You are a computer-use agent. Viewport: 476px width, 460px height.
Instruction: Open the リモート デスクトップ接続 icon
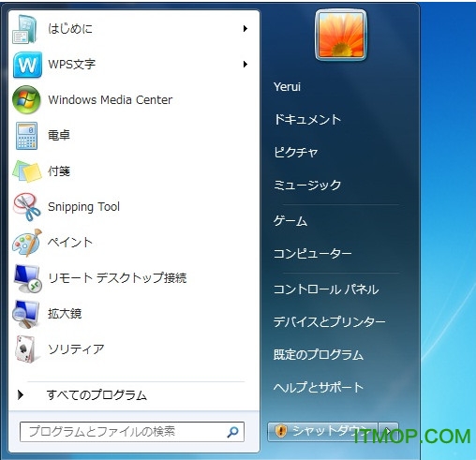(x=27, y=278)
